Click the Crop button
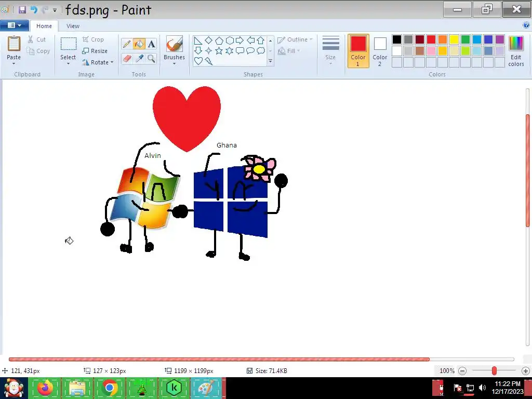 pos(93,39)
